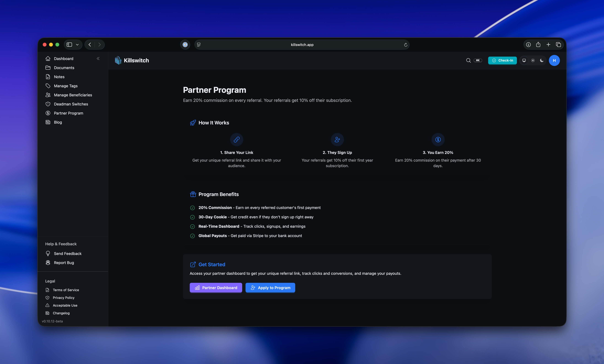Viewport: 604px width, 364px height.
Task: Collapse the sidebar with double chevron
Action: pos(98,59)
